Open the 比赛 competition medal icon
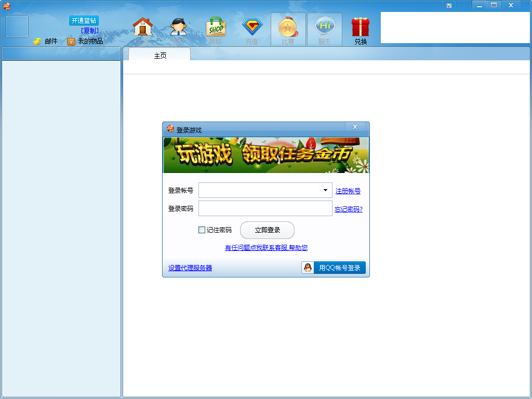Image resolution: width=532 pixels, height=399 pixels. (x=288, y=29)
